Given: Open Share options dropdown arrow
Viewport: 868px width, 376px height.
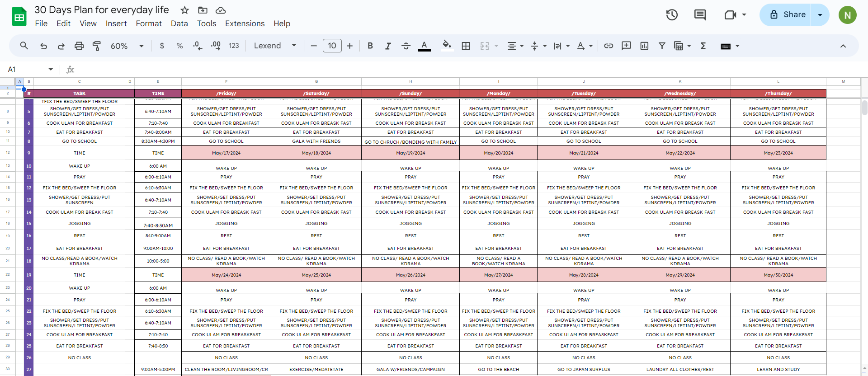Looking at the screenshot, I should coord(820,15).
